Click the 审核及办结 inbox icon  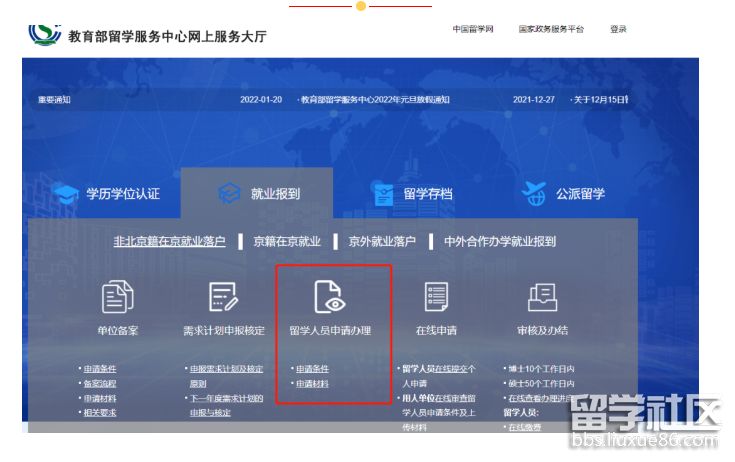[542, 296]
